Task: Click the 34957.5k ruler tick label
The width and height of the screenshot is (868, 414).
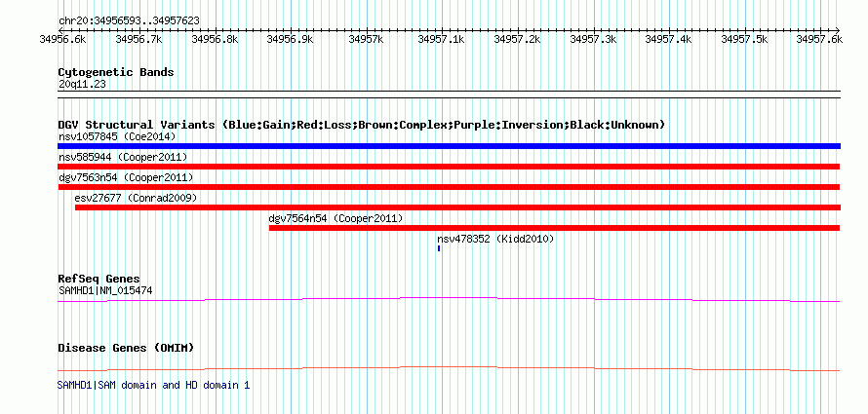Action: tap(744, 39)
